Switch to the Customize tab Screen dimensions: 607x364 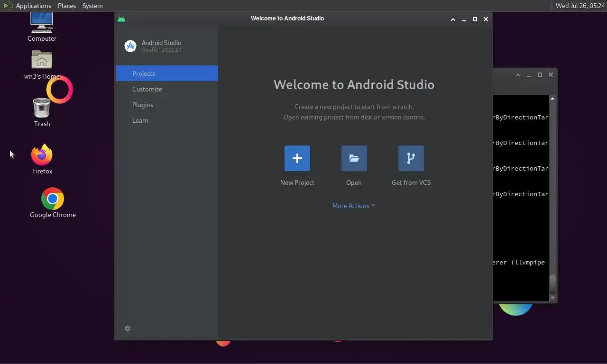click(x=167, y=89)
